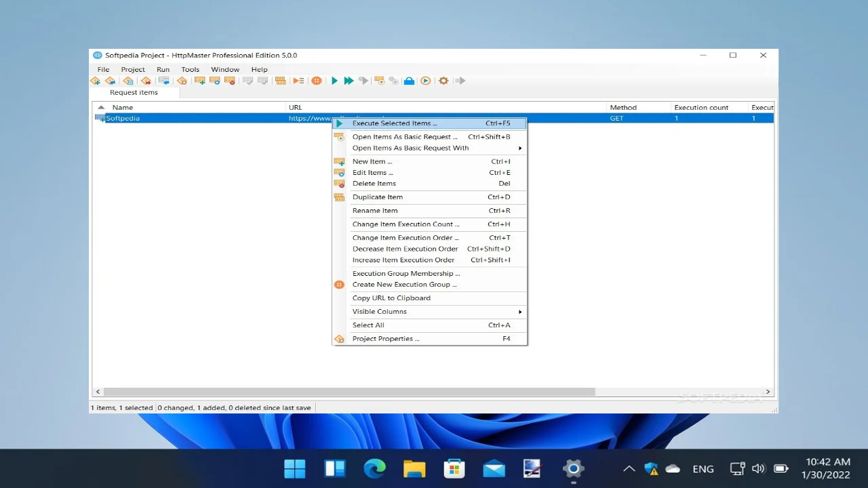The width and height of the screenshot is (868, 488).
Task: Click the open project toolbar icon with blue arrow
Action: tap(110, 81)
